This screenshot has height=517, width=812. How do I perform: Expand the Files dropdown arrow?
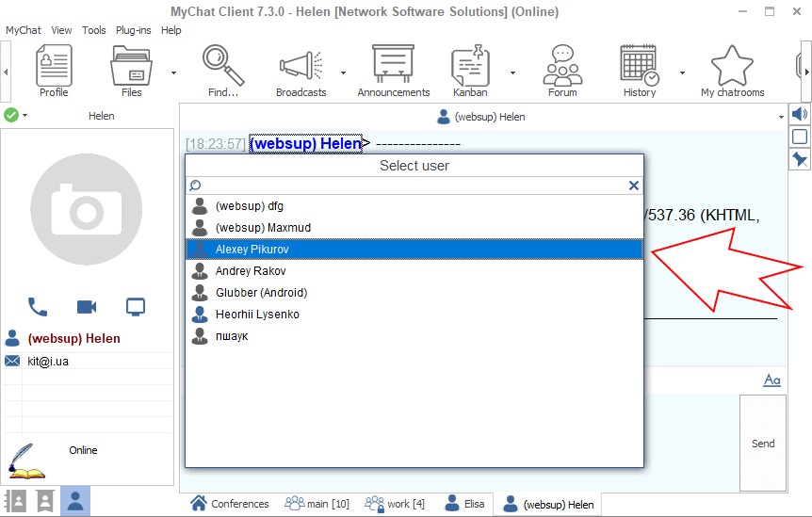click(x=173, y=73)
